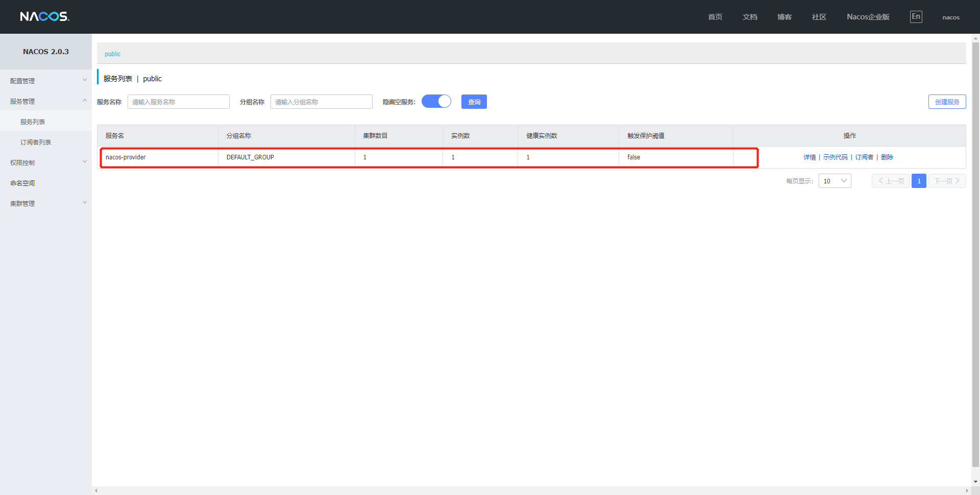The image size is (980, 495).
Task: Click the horizontal scrollbar right arrow
Action: 967,491
